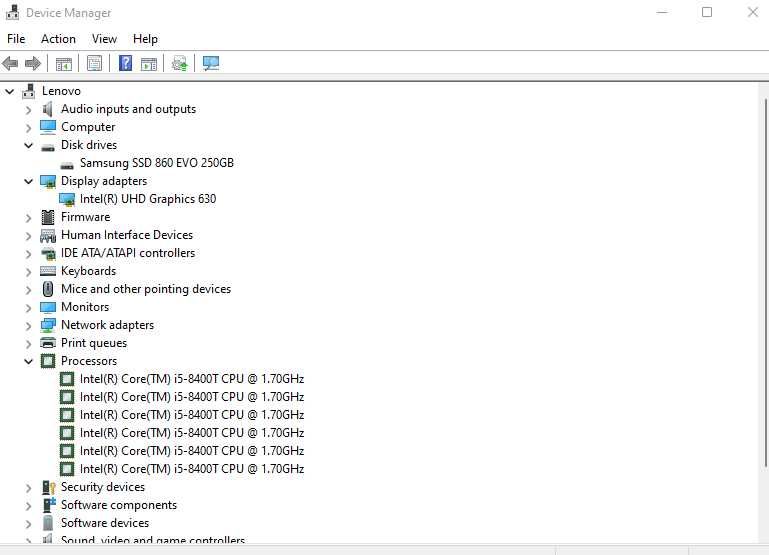Click Show/Hide Console Tree toolbar icon
This screenshot has height=555, width=769.
click(x=64, y=64)
